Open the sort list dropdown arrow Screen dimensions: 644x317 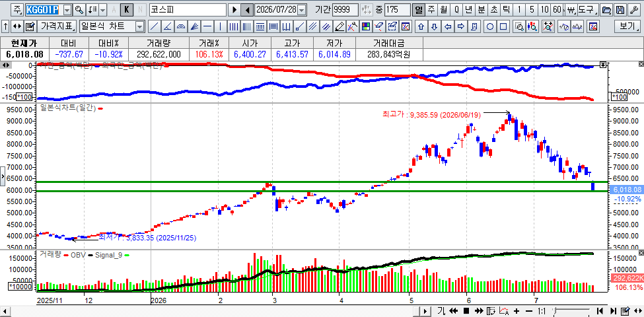pos(102,10)
